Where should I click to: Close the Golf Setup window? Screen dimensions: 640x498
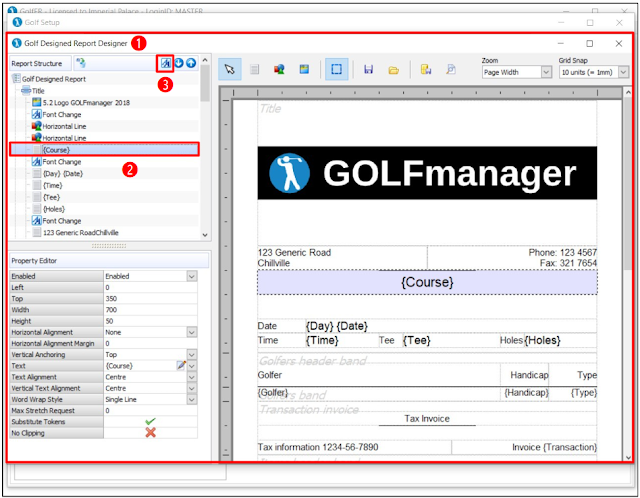pyautogui.click(x=619, y=22)
